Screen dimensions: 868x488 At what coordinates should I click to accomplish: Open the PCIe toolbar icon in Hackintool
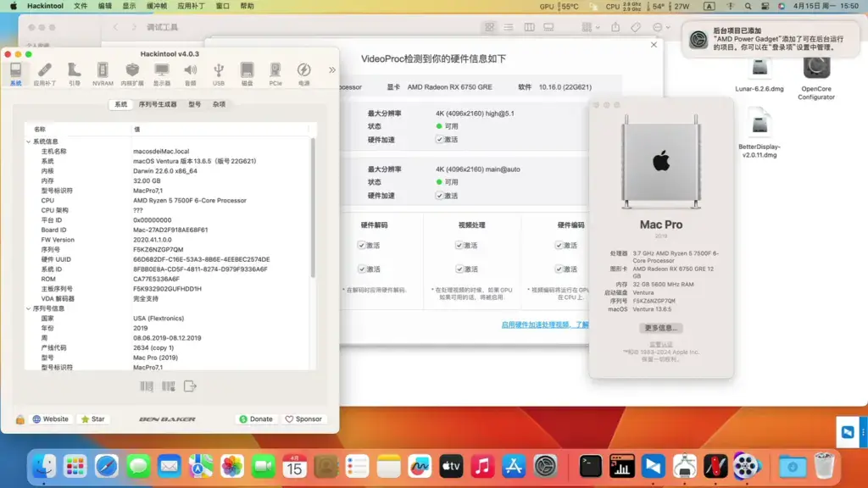pos(275,75)
